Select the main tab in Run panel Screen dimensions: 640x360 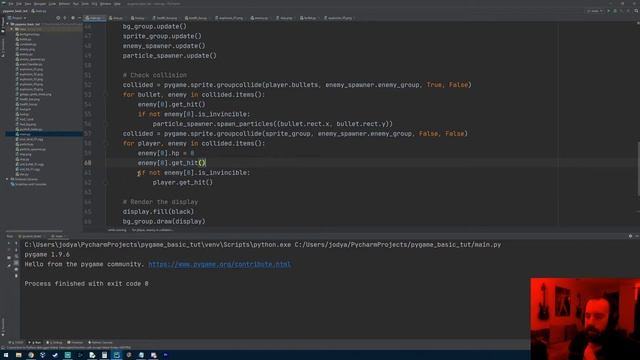coord(57,236)
